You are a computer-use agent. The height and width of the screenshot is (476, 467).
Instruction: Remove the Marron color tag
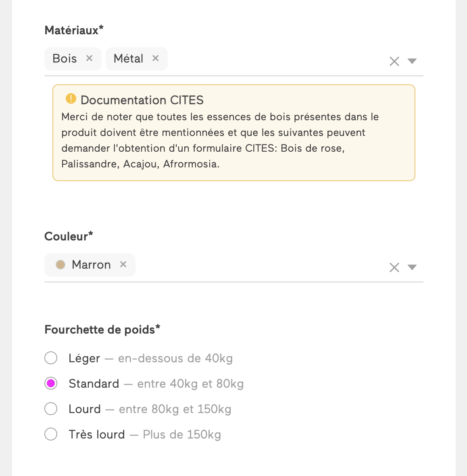click(x=123, y=264)
